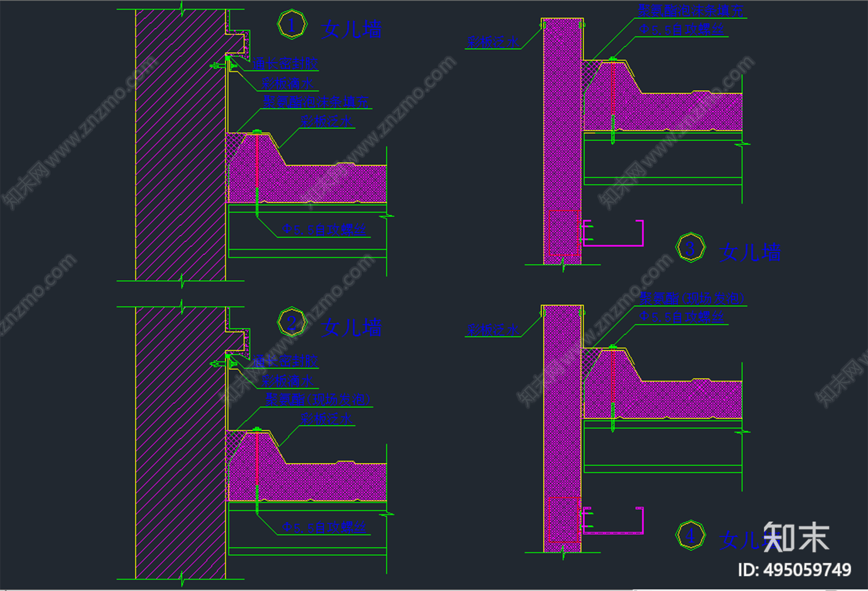This screenshot has height=591, width=868.
Task: Click the '聚氨酯(现场发泡)' label in detail 4
Action: [692, 298]
